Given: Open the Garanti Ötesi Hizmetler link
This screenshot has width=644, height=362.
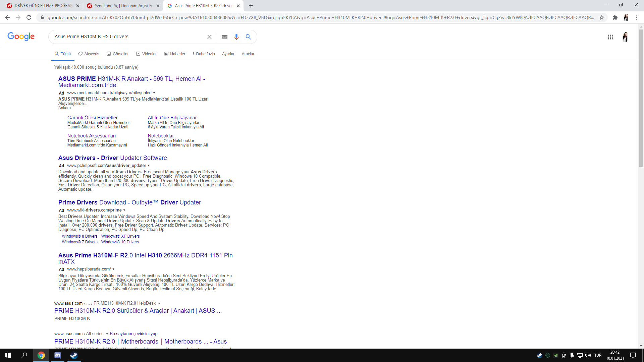Looking at the screenshot, I should [x=93, y=118].
